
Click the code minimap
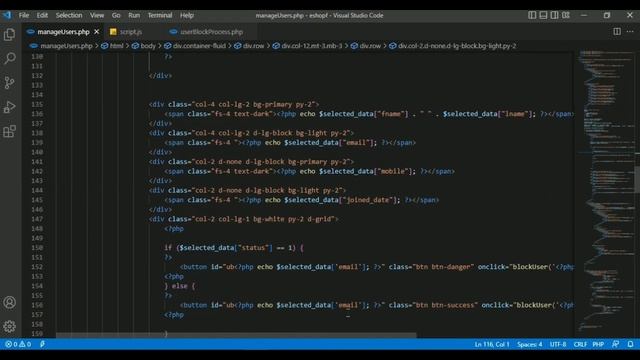pyautogui.click(x=605, y=192)
